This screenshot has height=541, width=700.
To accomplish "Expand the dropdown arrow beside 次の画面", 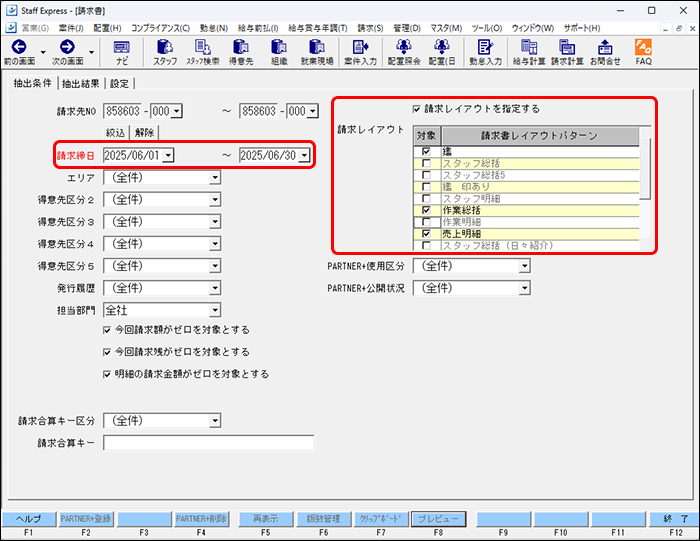I will [92, 52].
